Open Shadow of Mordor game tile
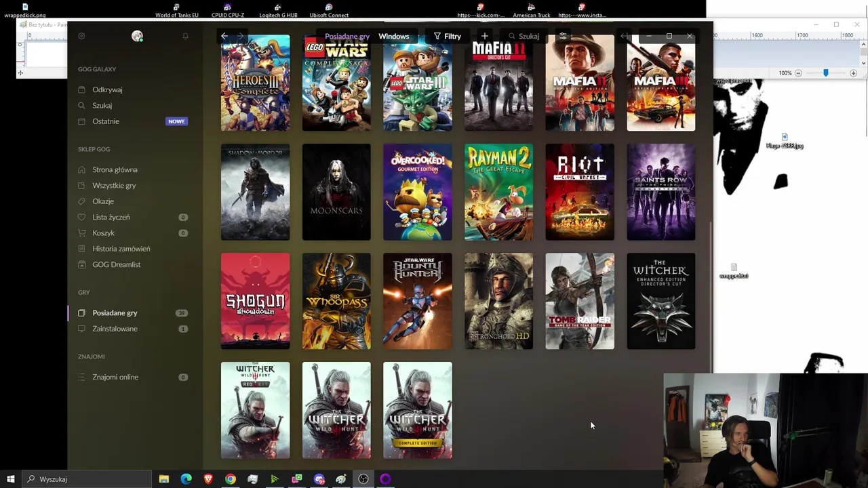This screenshot has height=488, width=868. coord(255,192)
